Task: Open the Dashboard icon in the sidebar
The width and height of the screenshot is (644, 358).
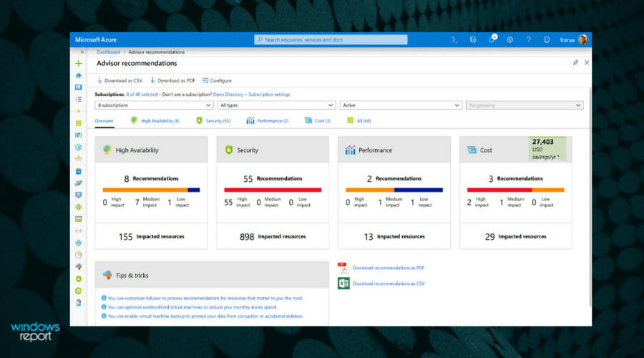Action: pyautogui.click(x=79, y=87)
